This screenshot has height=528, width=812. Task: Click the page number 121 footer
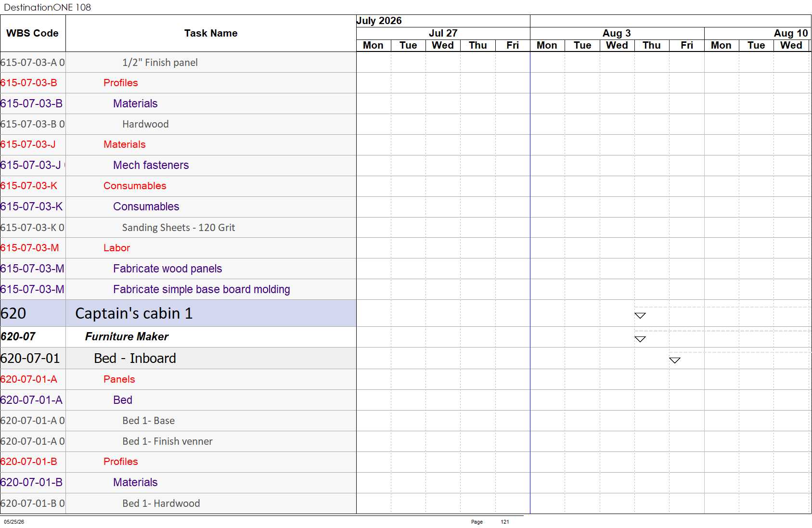[505, 522]
